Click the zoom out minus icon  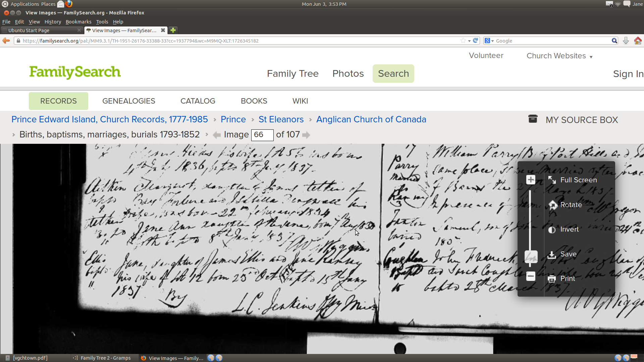[x=531, y=277]
